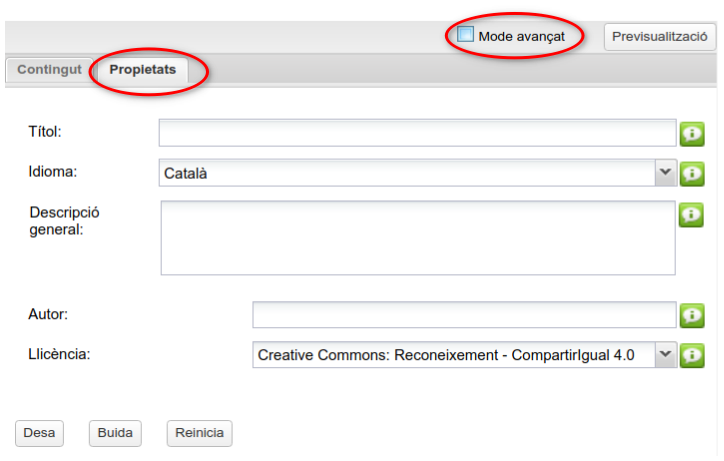
Task: Open the Descripció general help icon
Action: (691, 215)
